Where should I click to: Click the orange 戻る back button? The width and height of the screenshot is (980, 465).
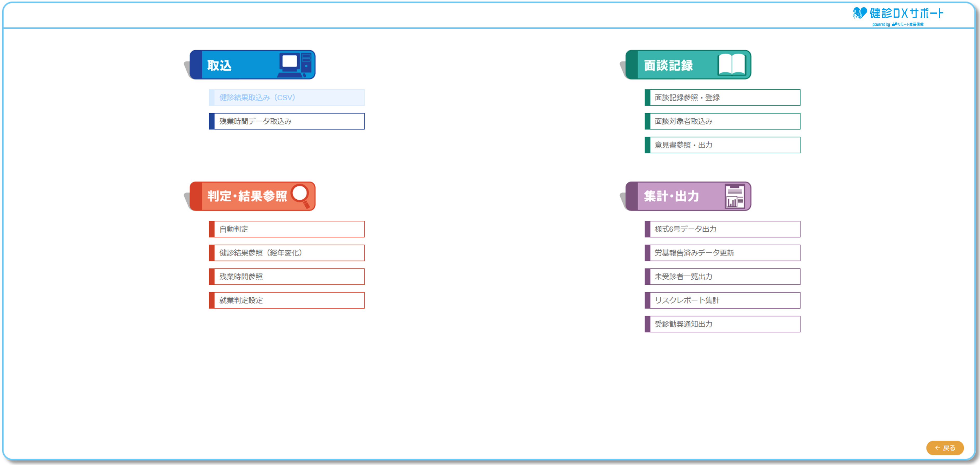pyautogui.click(x=945, y=448)
